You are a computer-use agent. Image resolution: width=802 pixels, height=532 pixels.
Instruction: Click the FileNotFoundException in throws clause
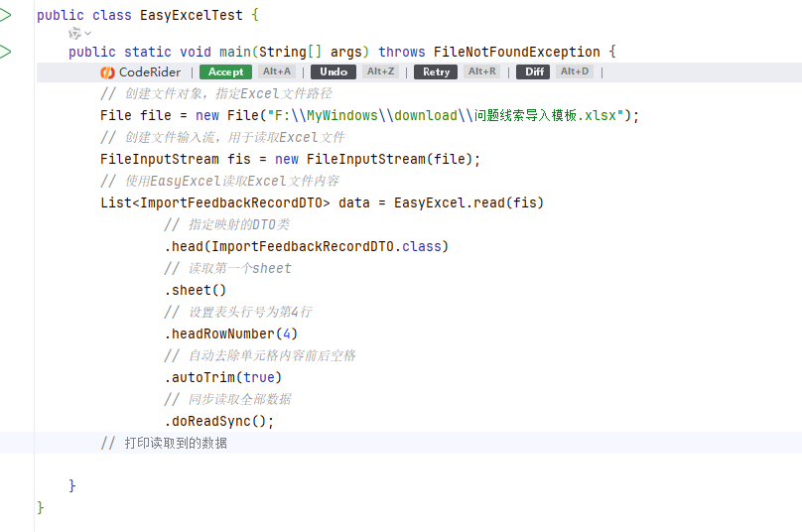(x=516, y=52)
